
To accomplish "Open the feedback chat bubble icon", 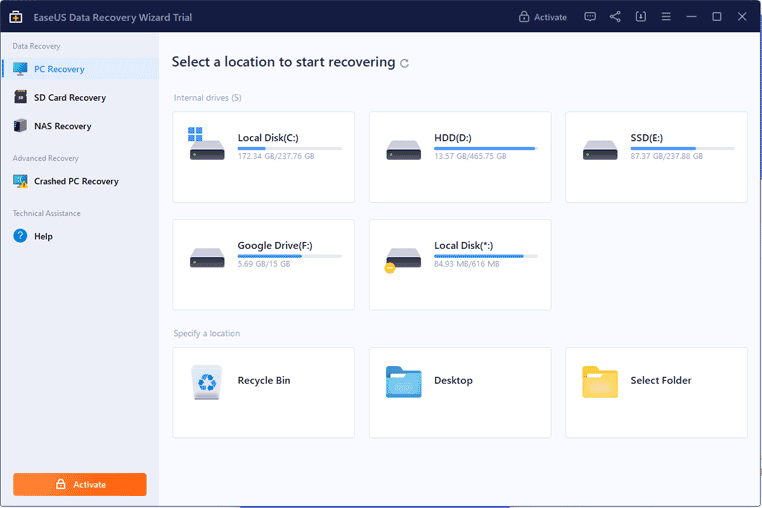I will 590,17.
